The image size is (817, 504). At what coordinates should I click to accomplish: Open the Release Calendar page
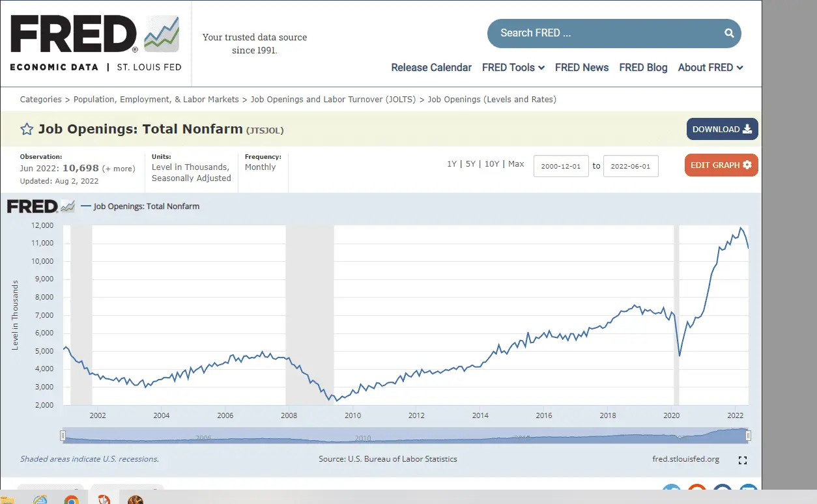431,68
